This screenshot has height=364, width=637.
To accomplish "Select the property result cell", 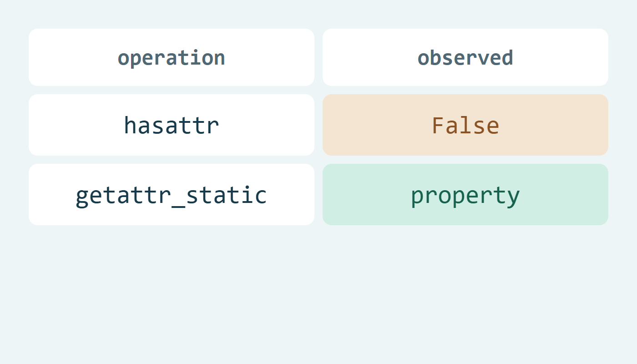I will coord(465,195).
